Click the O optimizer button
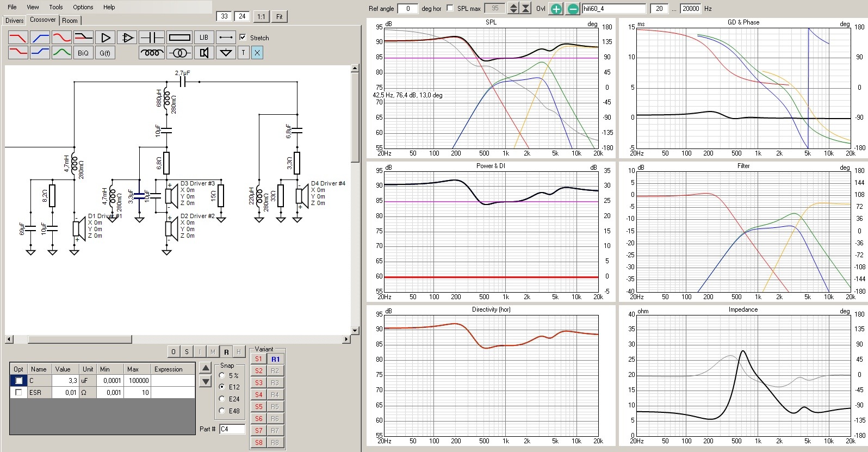Viewport: 868px width, 452px height. point(173,351)
